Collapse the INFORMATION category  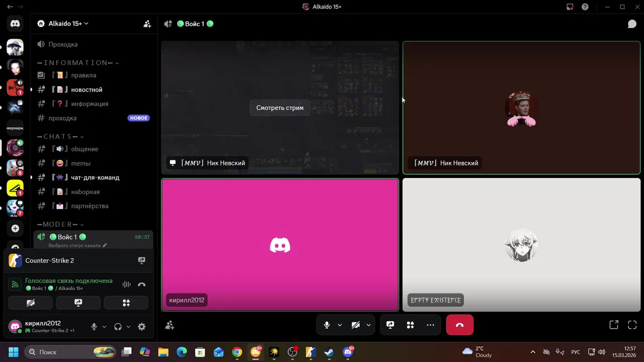pos(78,63)
